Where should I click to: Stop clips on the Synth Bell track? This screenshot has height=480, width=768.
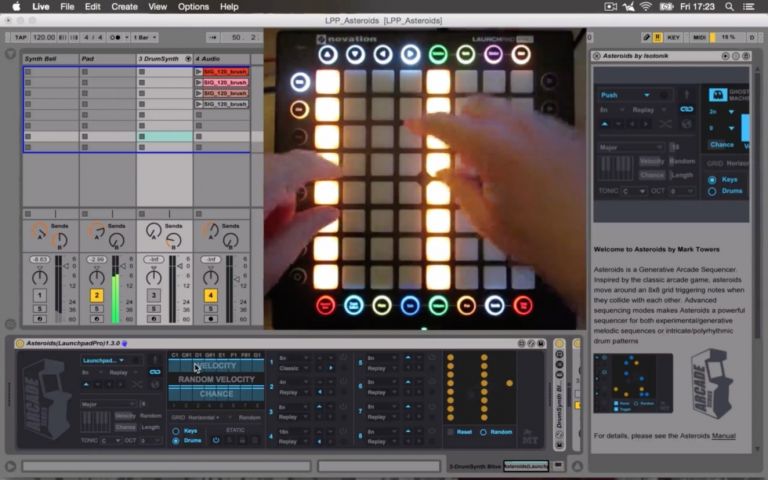tap(28, 214)
